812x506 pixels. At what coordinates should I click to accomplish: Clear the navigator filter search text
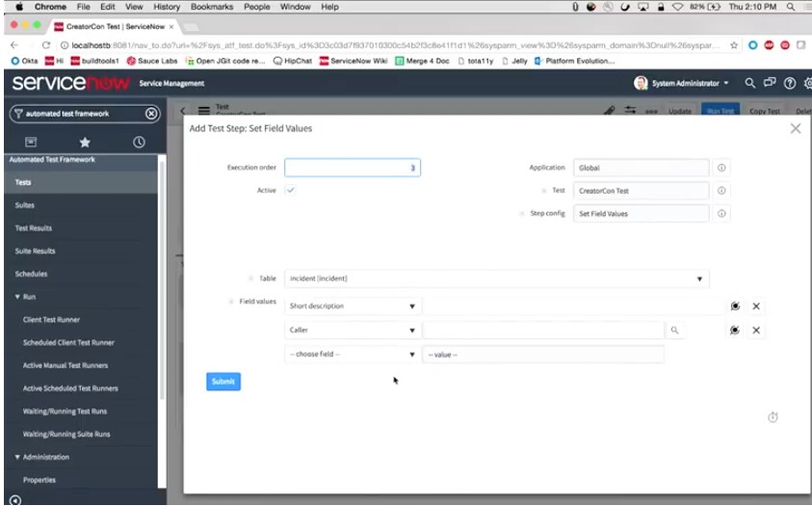pos(151,114)
